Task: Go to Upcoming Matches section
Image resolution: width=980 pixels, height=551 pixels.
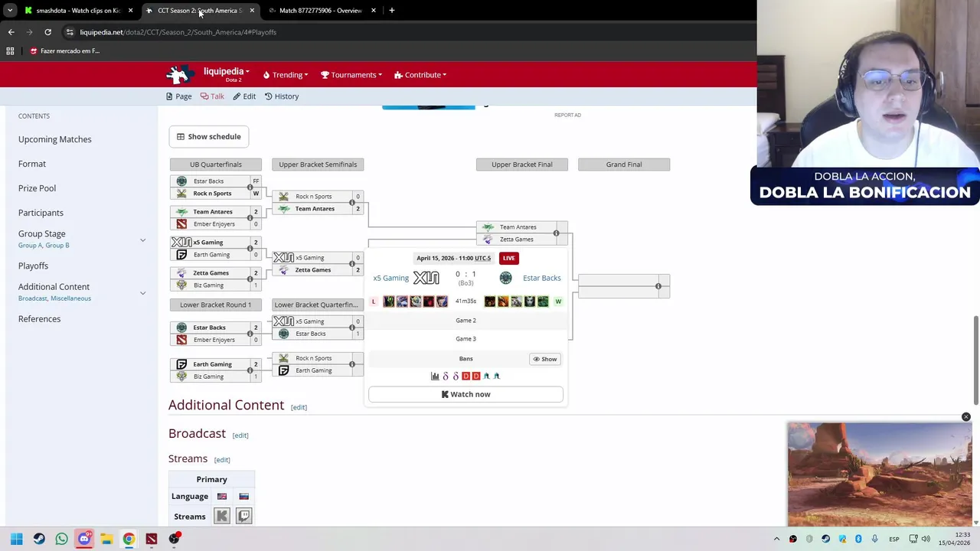Action: [x=54, y=139]
